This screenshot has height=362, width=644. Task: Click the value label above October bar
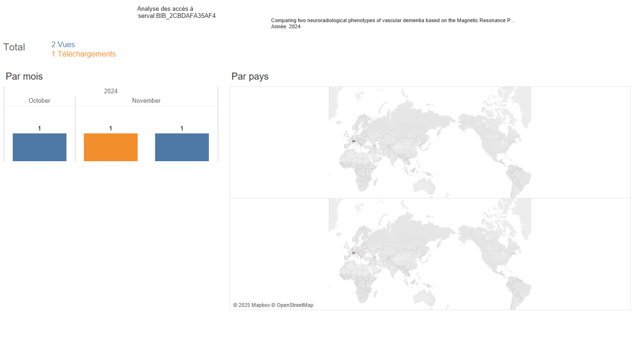tap(40, 128)
